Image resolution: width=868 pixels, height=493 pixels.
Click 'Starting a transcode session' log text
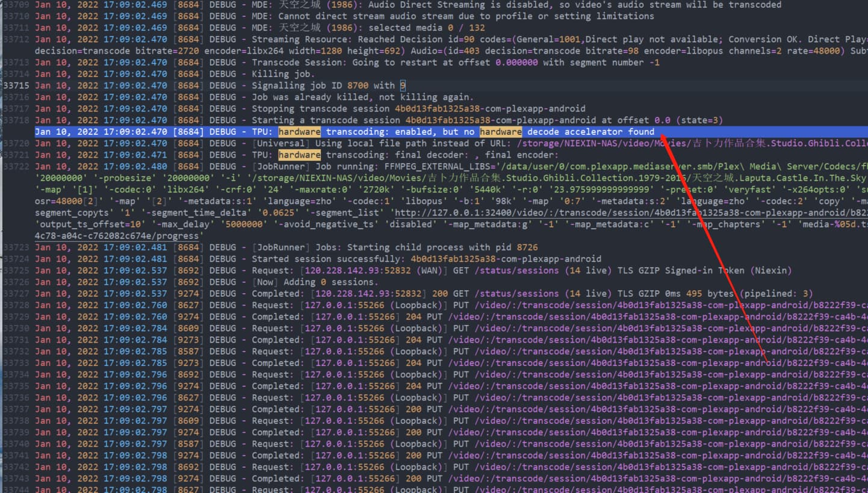coord(326,120)
